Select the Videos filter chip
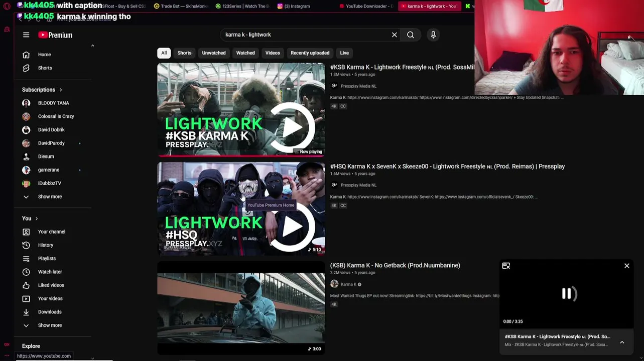The width and height of the screenshot is (644, 361). [x=273, y=53]
